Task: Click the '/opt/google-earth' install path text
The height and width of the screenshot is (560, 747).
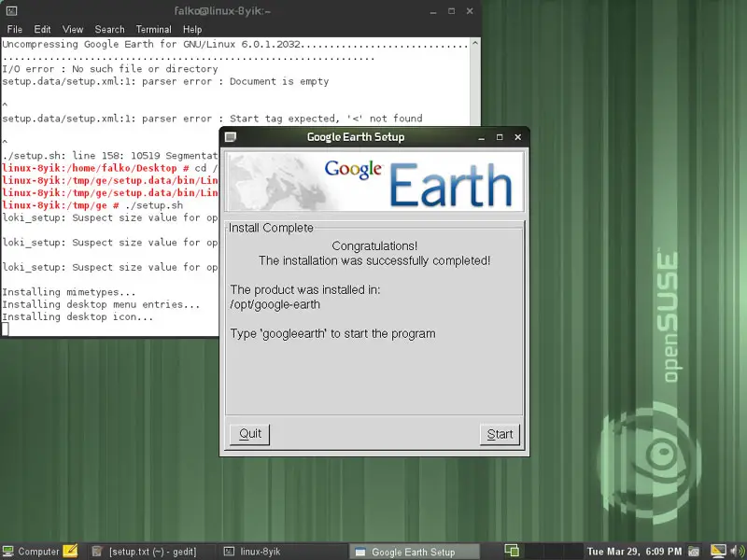Action: pos(275,305)
